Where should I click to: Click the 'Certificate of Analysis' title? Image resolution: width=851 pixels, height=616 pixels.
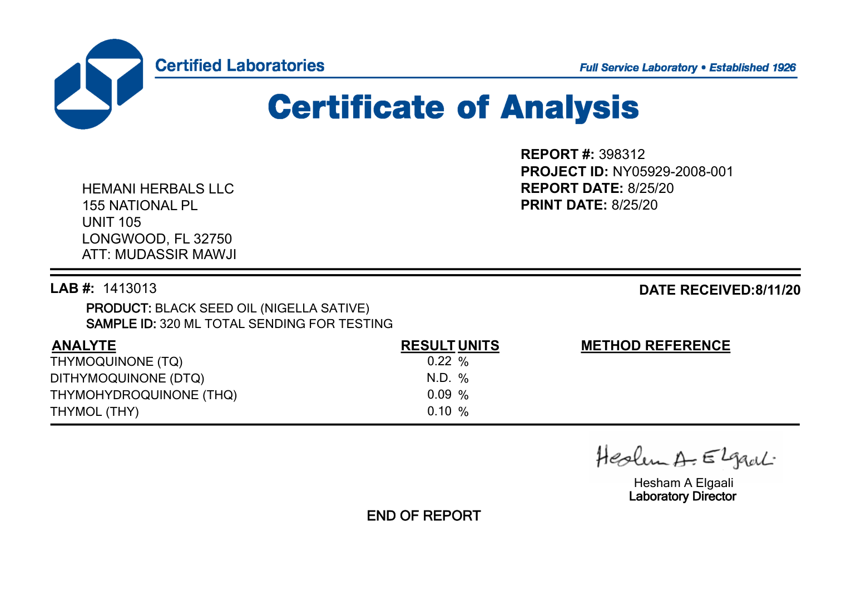453,107
